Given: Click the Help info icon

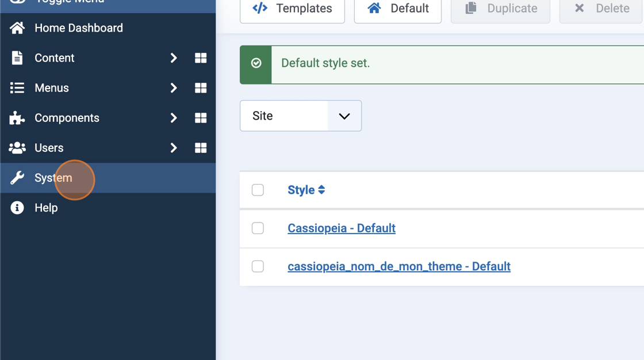Looking at the screenshot, I should pos(17,208).
